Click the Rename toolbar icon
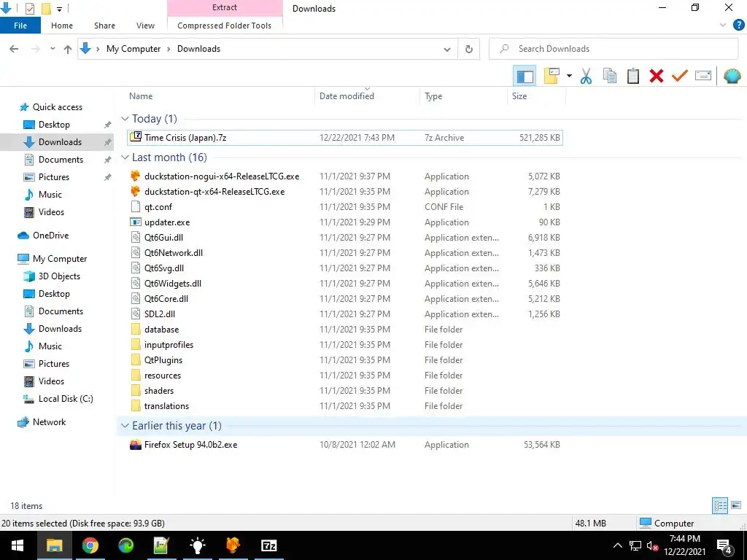This screenshot has height=560, width=747. (703, 76)
